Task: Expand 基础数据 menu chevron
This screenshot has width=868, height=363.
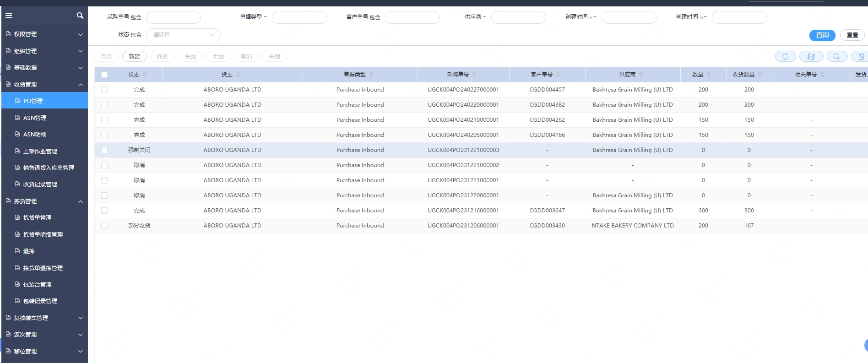Action: click(x=81, y=68)
